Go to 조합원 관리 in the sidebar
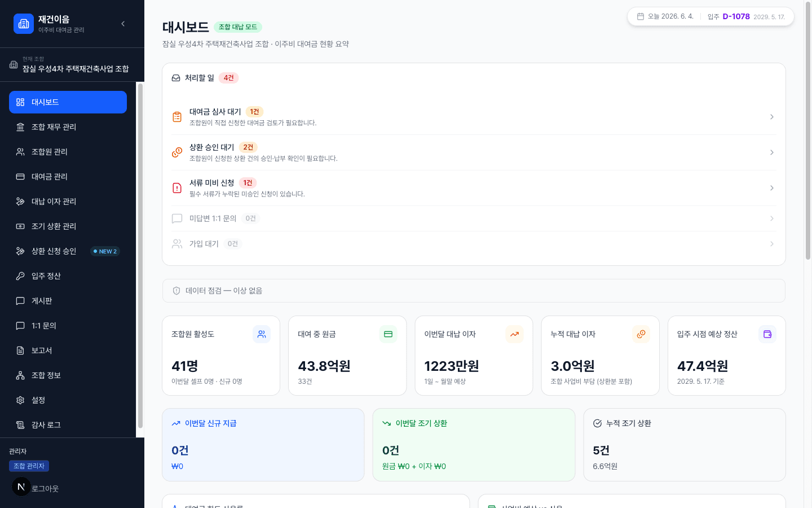Screen dimensions: 812x508 coord(68,152)
